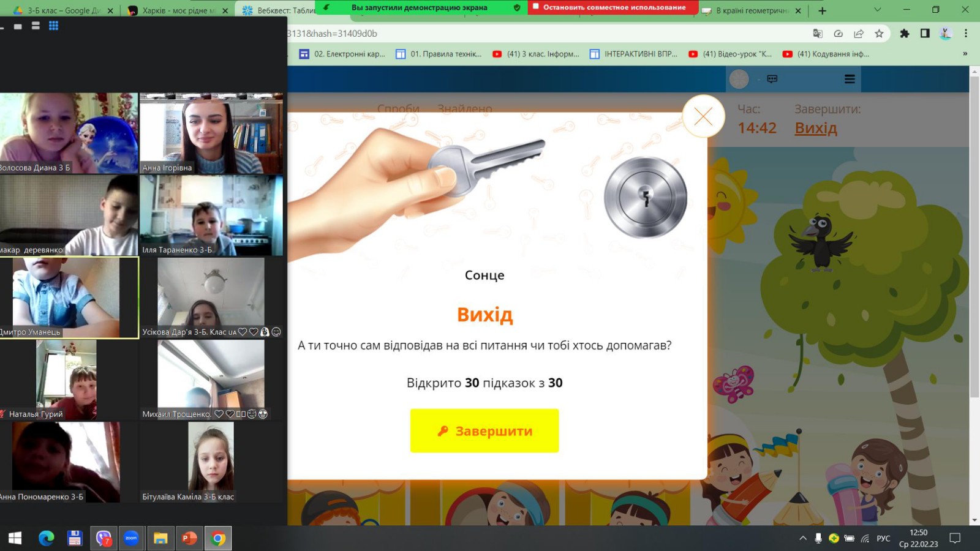Select Дмитро Уманець video tile
Screen dimensions: 980x551
pos(69,298)
